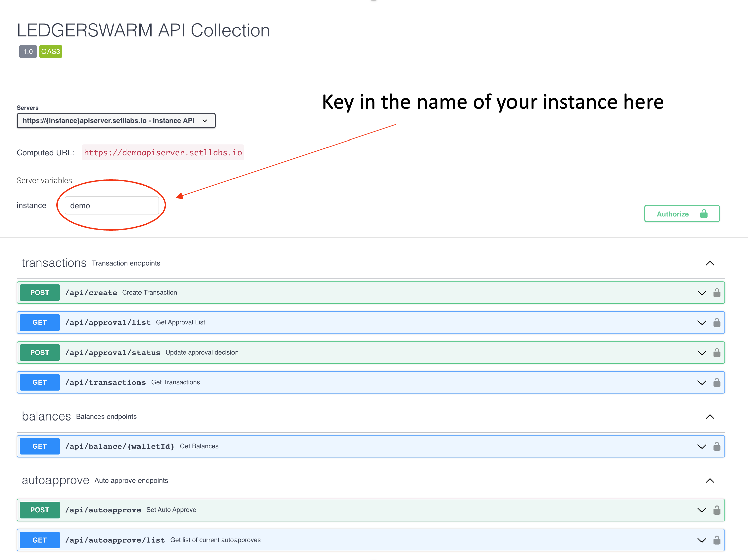
Task: Click the /api/transactions path text
Action: point(105,382)
